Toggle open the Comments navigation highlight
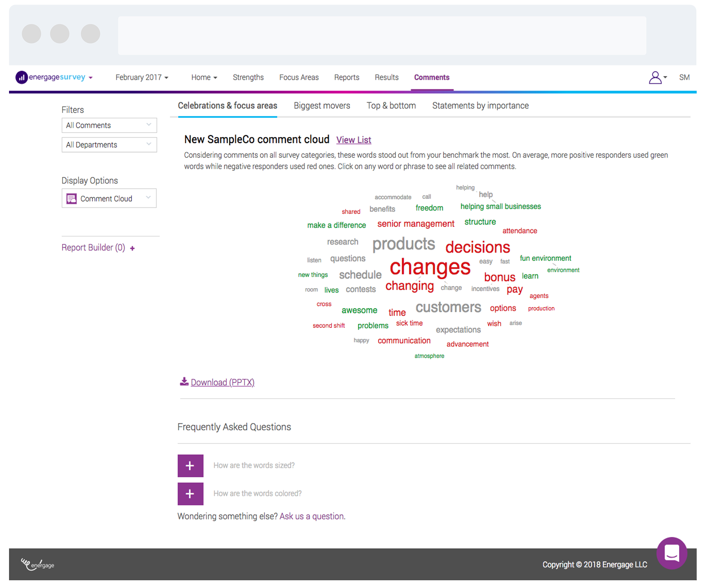 pyautogui.click(x=432, y=77)
